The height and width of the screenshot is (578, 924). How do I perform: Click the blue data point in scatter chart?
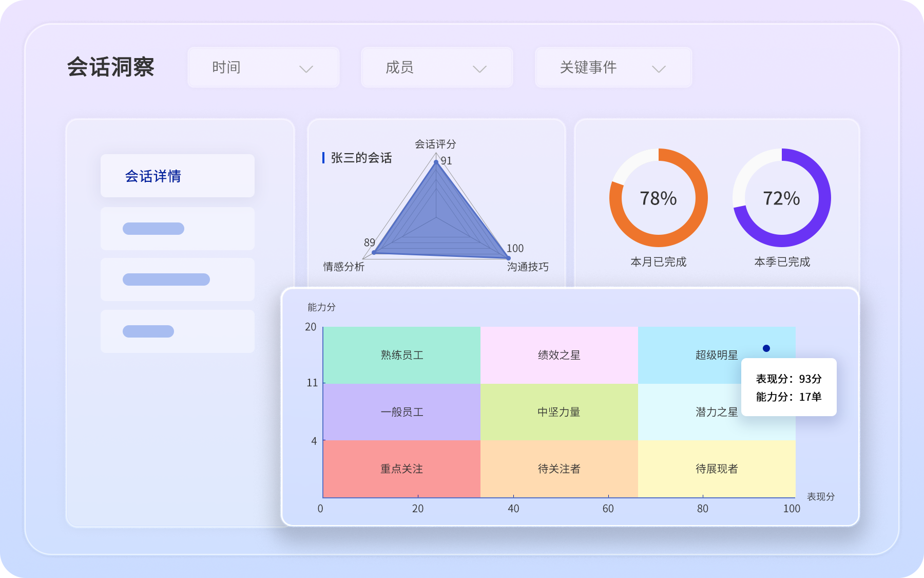[x=766, y=348]
